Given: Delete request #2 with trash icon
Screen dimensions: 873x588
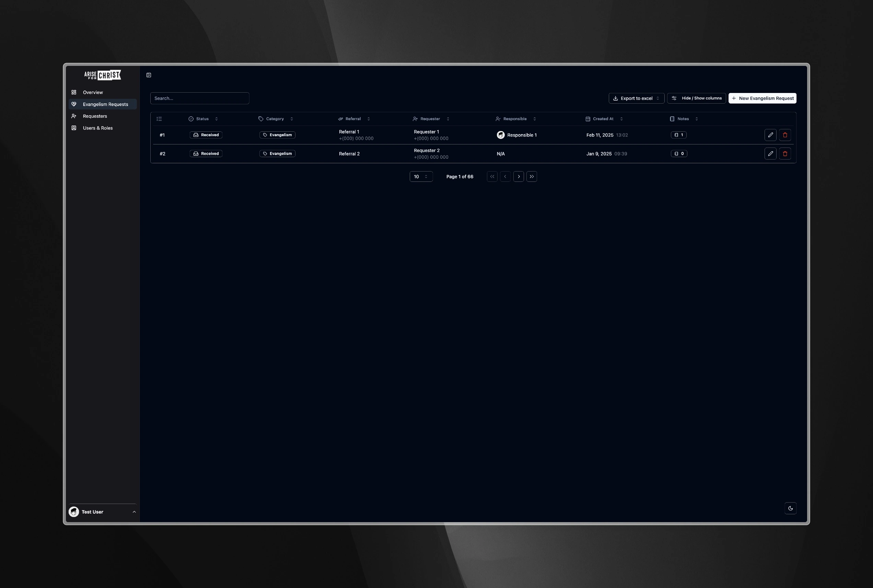Looking at the screenshot, I should pyautogui.click(x=785, y=154).
